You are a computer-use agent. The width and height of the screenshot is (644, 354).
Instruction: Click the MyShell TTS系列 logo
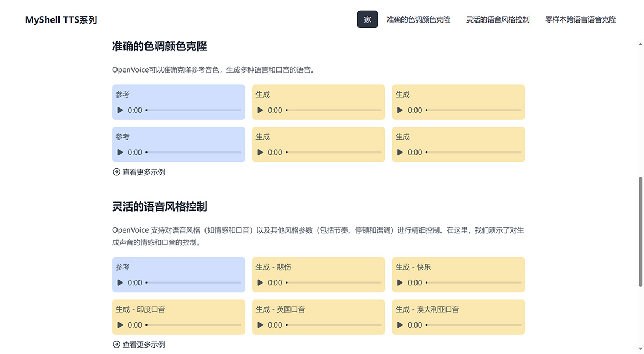[x=60, y=19]
